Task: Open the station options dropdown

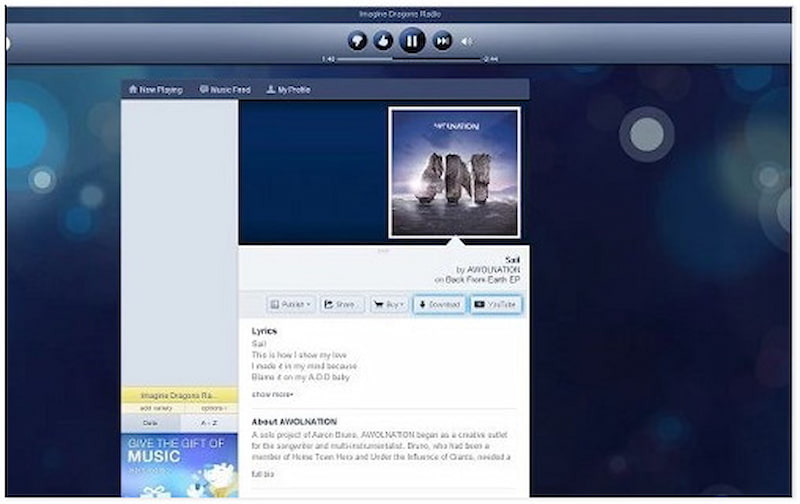Action: coord(213,409)
